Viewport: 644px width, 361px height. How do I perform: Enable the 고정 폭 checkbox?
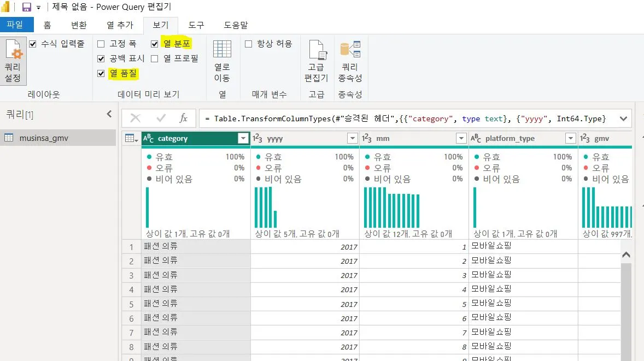tap(101, 44)
